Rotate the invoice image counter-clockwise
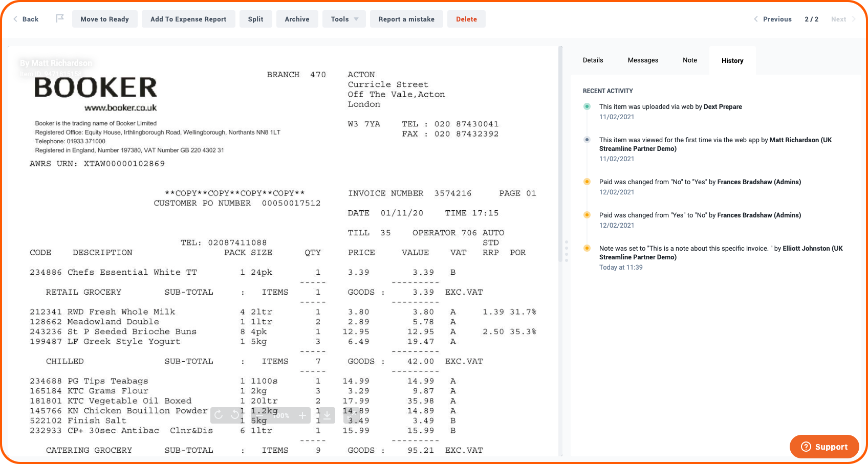Image resolution: width=868 pixels, height=464 pixels. tap(235, 415)
